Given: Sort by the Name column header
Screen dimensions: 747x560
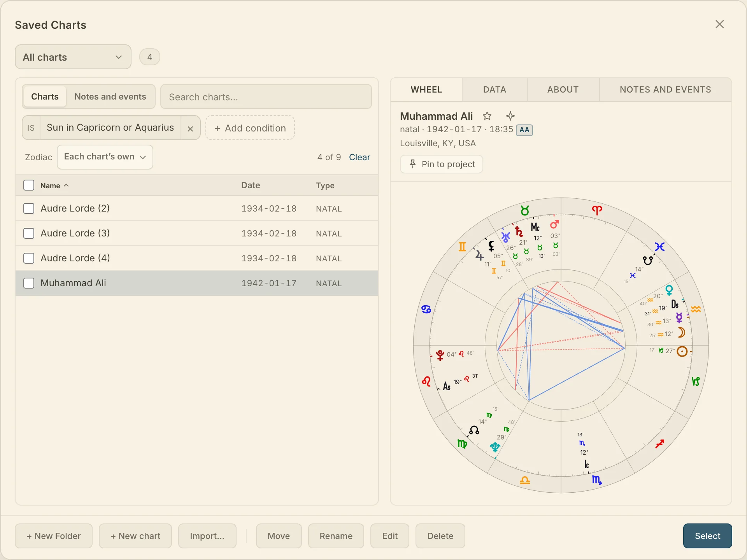Looking at the screenshot, I should pyautogui.click(x=54, y=185).
